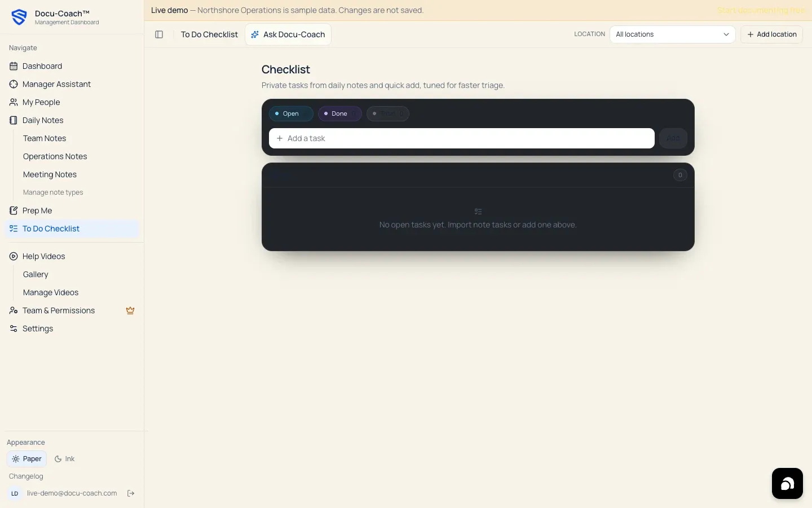This screenshot has height=508, width=812.
Task: Open the floating chat bubble widget
Action: point(787,484)
